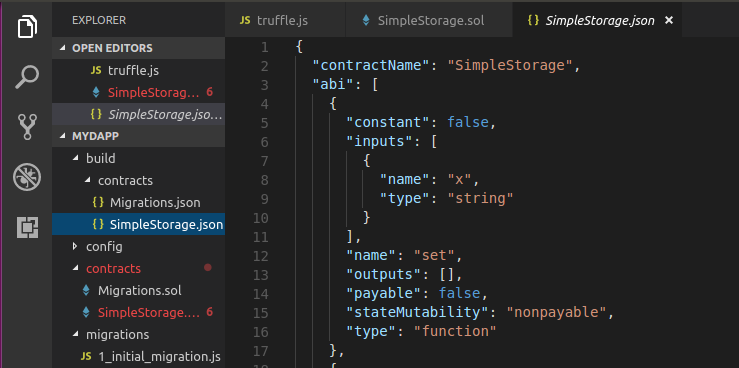This screenshot has width=739, height=368.
Task: Switch to the truffle.js tab
Action: pos(285,21)
